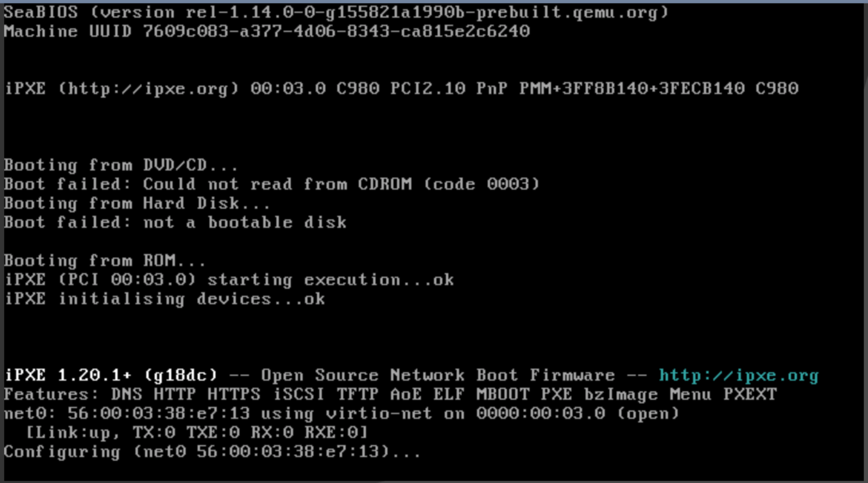Click 'iPXE initialising devices...ok' line
The height and width of the screenshot is (483, 868).
pos(165,299)
